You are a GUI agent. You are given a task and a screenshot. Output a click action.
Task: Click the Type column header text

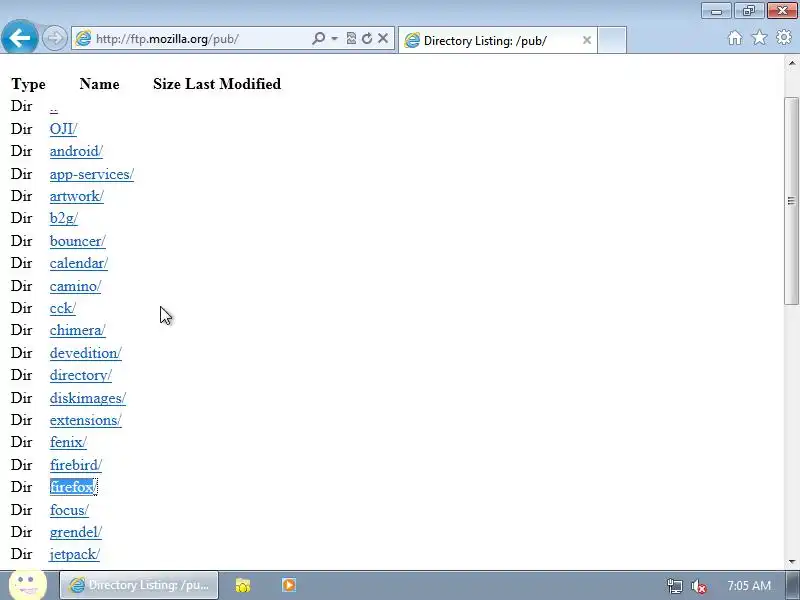coord(29,84)
